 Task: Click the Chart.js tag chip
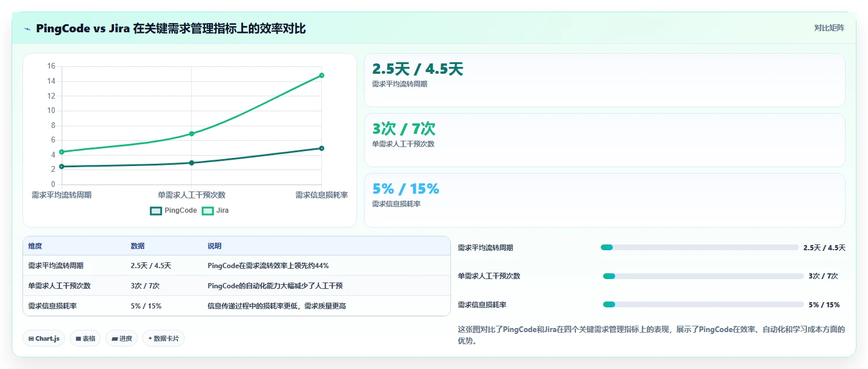click(44, 338)
